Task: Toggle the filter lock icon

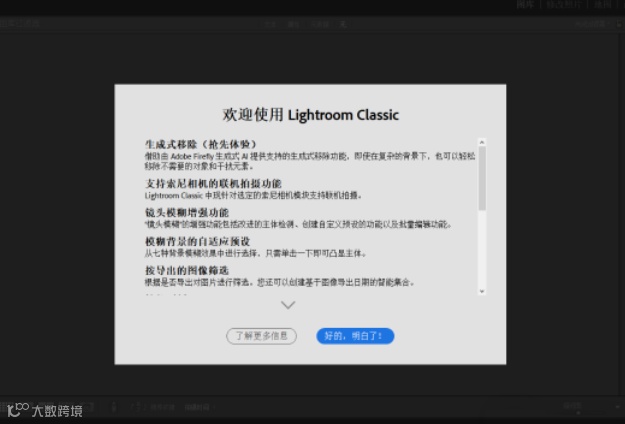Action: [x=620, y=24]
